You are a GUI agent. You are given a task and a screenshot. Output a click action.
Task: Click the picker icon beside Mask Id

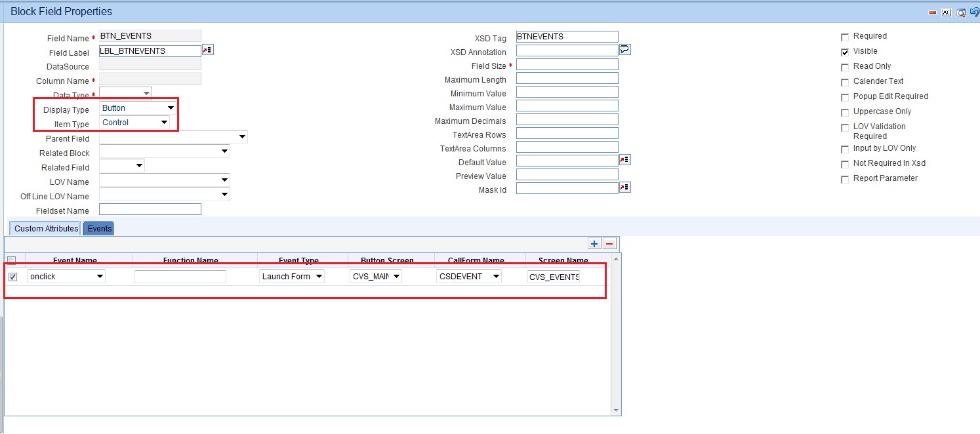coord(625,188)
